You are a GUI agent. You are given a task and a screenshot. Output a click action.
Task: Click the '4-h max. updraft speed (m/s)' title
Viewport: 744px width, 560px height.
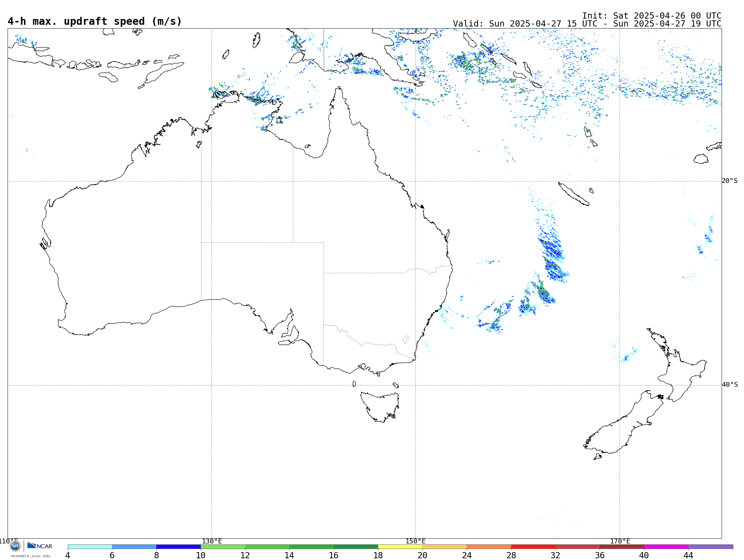pos(95,21)
